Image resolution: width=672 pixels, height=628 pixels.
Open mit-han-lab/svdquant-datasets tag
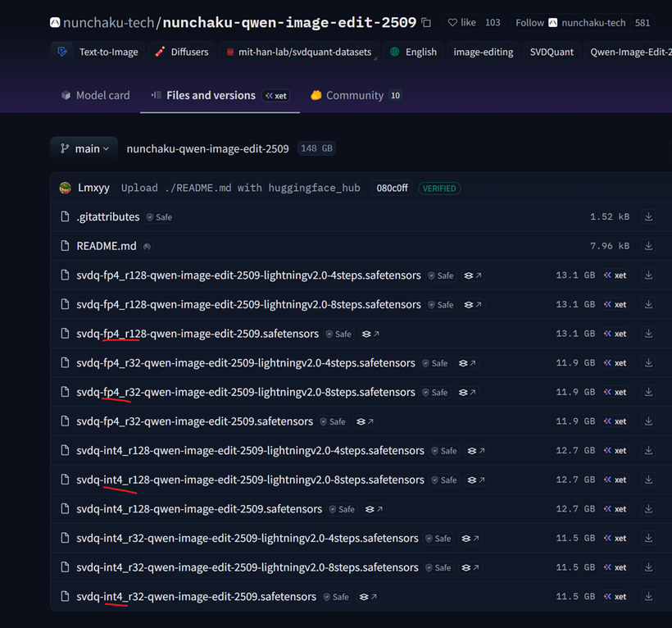click(x=303, y=52)
